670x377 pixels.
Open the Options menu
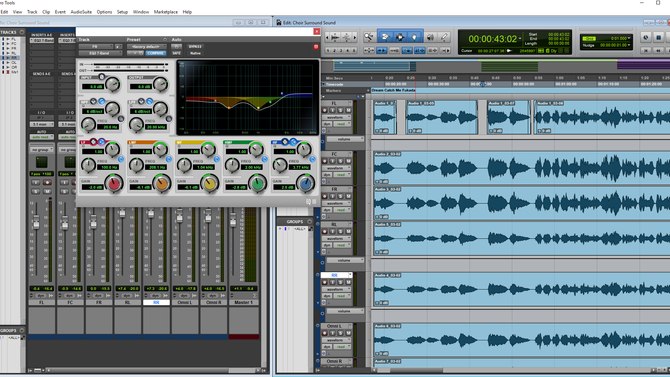click(x=104, y=12)
